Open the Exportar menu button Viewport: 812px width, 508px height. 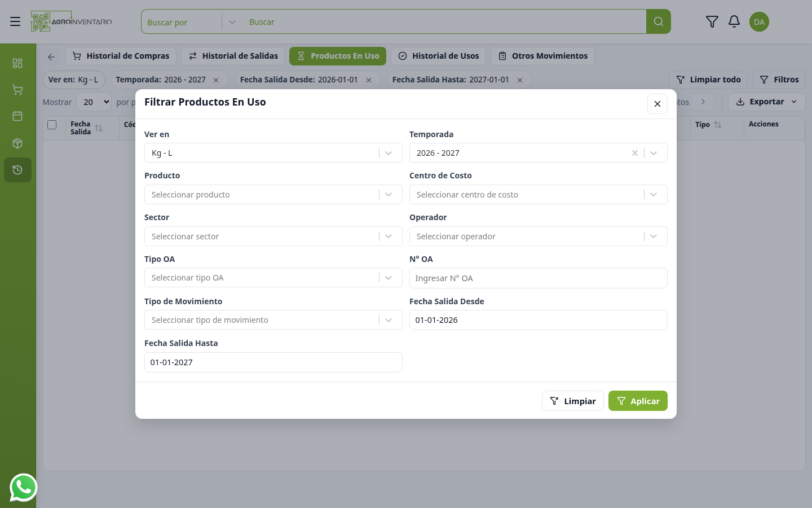(x=766, y=102)
